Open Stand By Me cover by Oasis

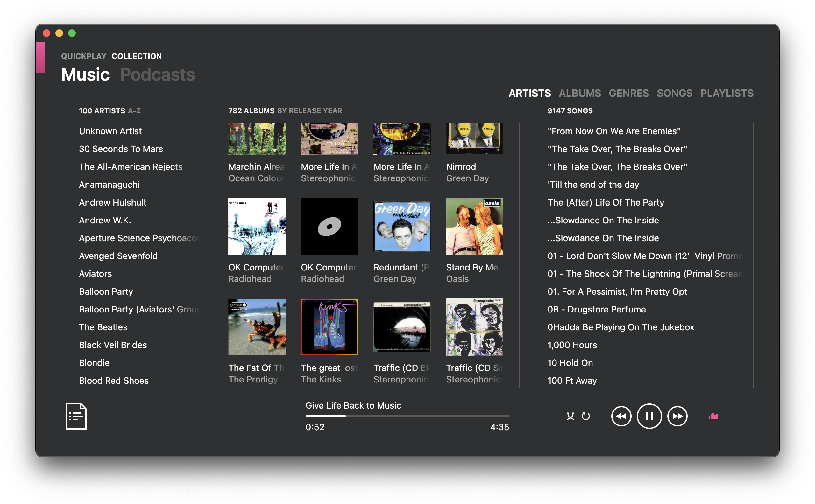pos(475,227)
